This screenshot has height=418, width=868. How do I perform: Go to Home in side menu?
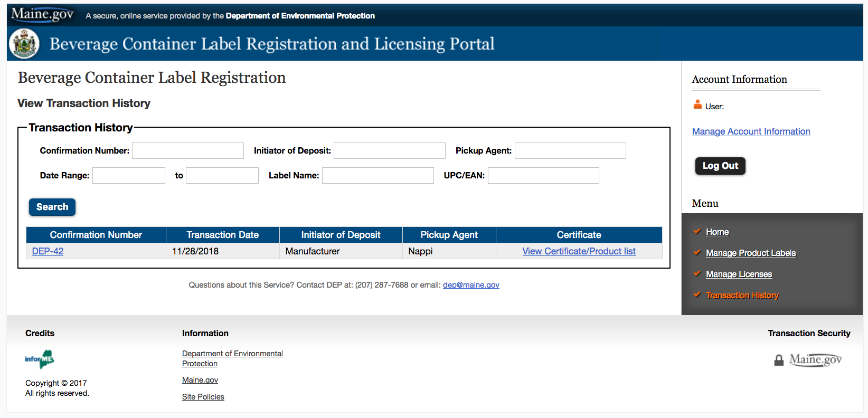(x=717, y=232)
